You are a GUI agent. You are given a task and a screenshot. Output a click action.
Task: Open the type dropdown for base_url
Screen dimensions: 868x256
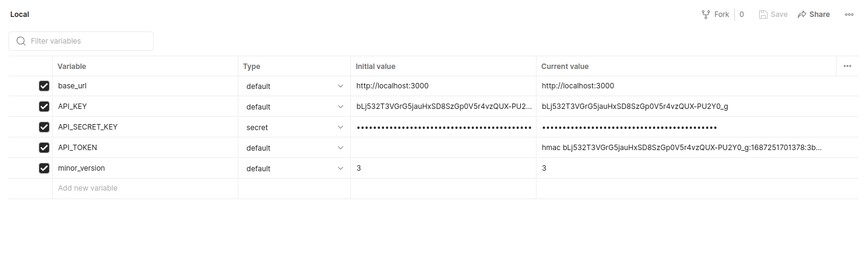tap(340, 86)
